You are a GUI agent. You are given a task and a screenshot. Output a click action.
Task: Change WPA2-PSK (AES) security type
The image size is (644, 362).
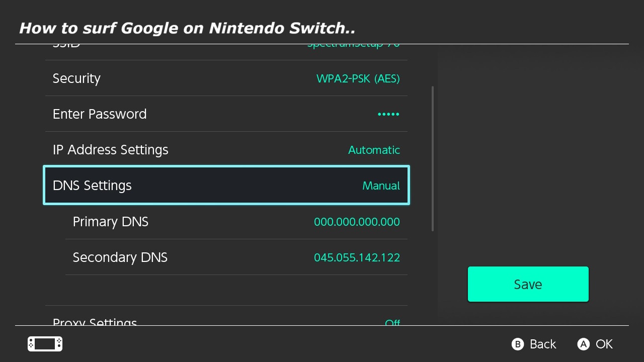(358, 78)
